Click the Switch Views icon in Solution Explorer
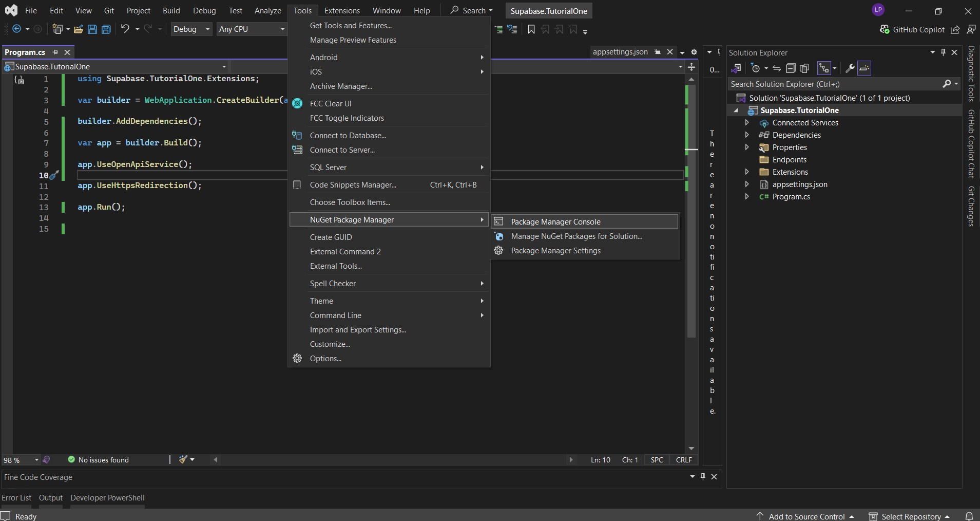This screenshot has width=980, height=521. tap(736, 68)
